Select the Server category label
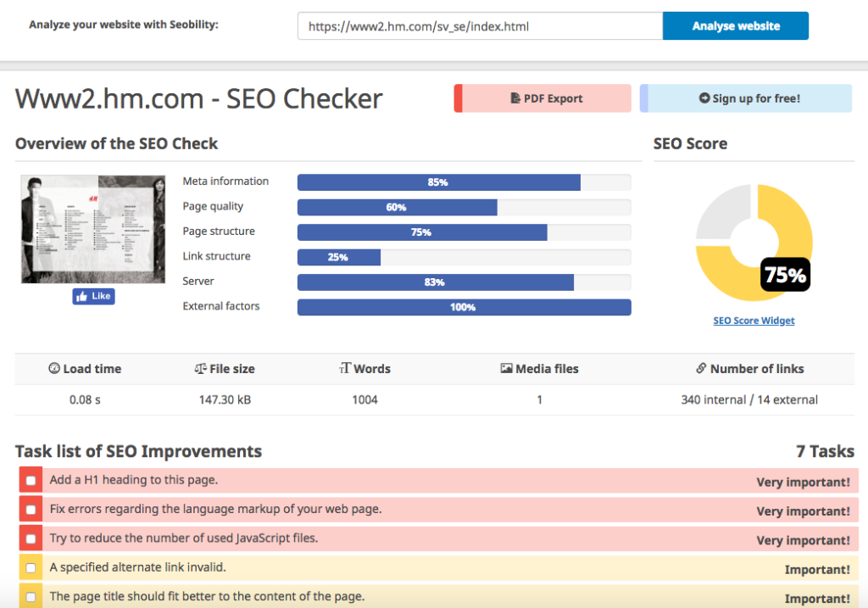Image resolution: width=868 pixels, height=608 pixels. 198,282
